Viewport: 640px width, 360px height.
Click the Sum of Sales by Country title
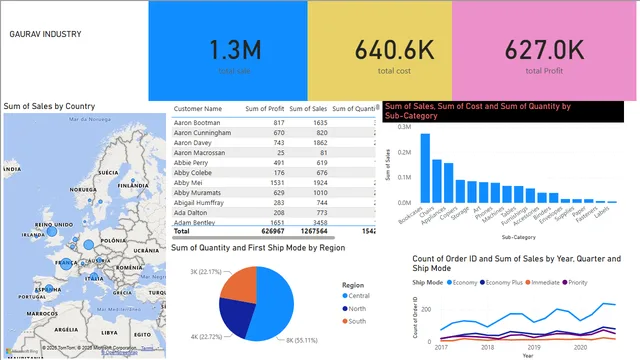click(49, 106)
